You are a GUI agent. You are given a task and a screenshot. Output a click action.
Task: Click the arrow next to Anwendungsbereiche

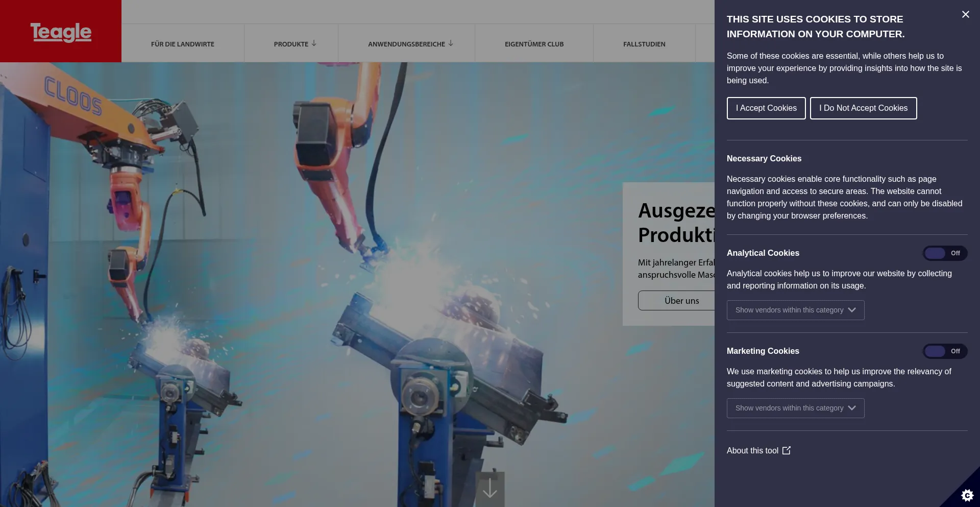pos(451,43)
